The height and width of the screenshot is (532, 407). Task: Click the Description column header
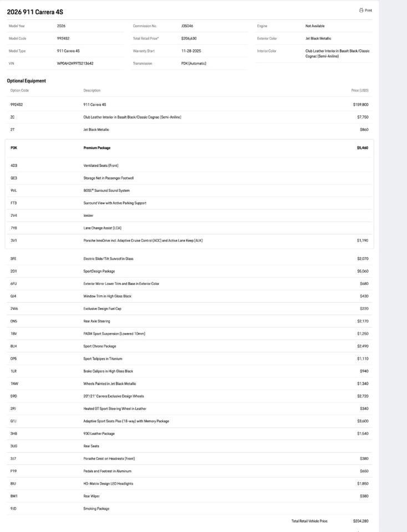[92, 90]
